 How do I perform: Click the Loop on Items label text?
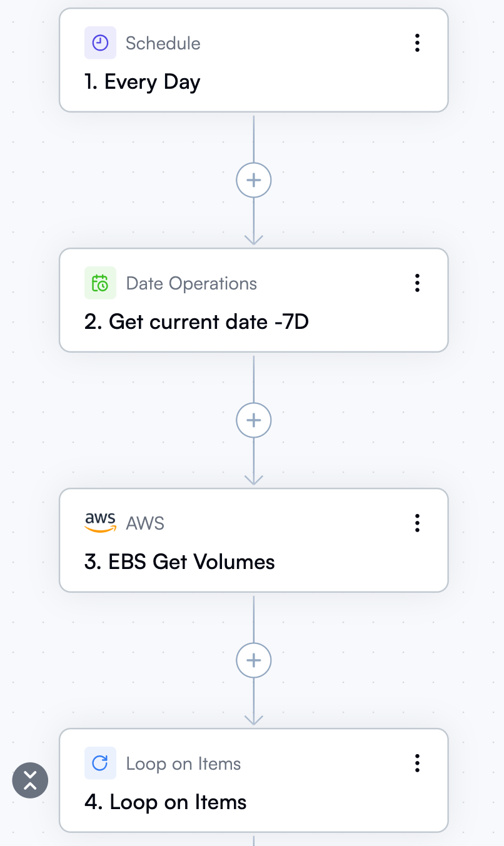click(x=183, y=763)
